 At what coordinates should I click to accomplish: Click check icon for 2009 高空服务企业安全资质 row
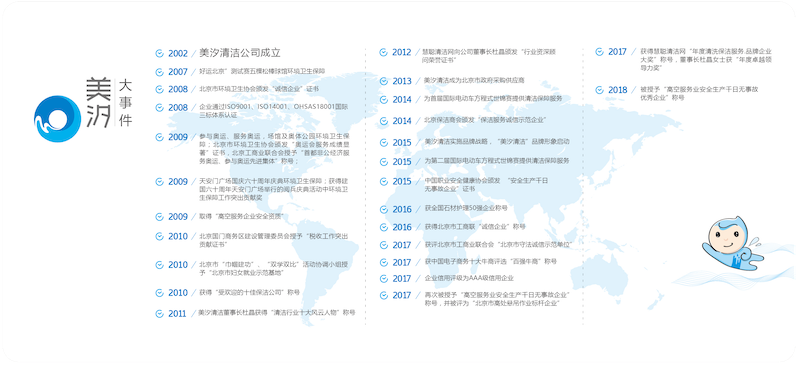tap(159, 216)
